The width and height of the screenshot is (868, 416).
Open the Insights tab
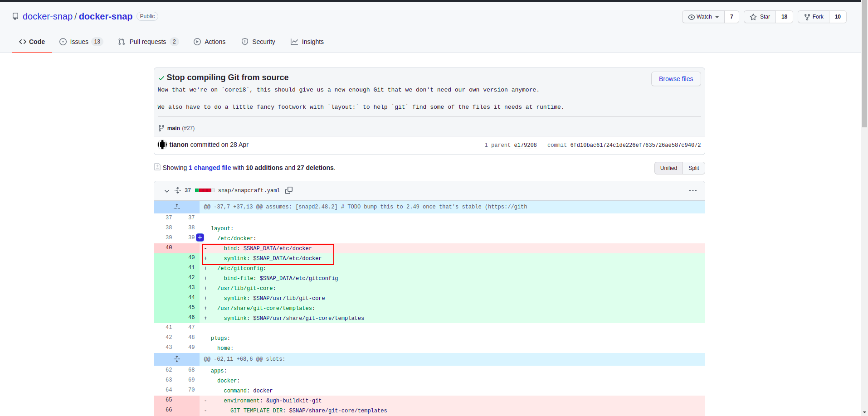[307, 42]
